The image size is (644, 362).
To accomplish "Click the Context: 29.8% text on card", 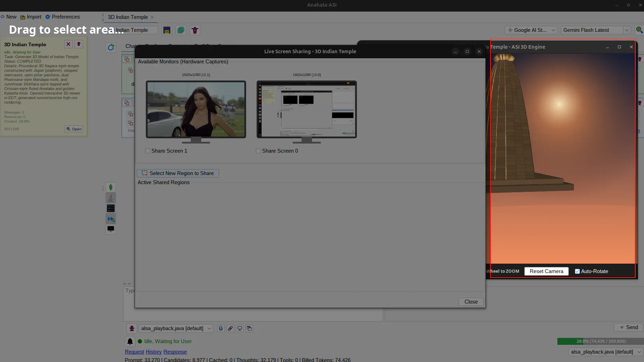I will point(17,121).
